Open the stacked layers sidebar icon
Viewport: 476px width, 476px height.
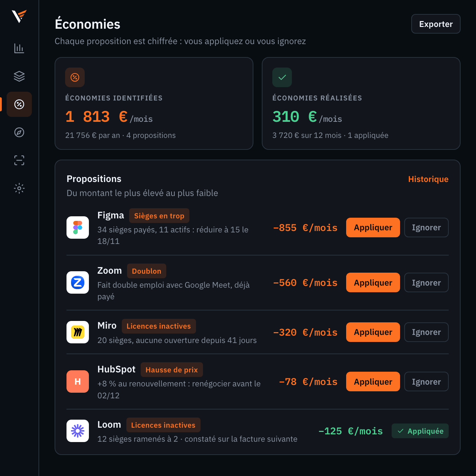[19, 76]
